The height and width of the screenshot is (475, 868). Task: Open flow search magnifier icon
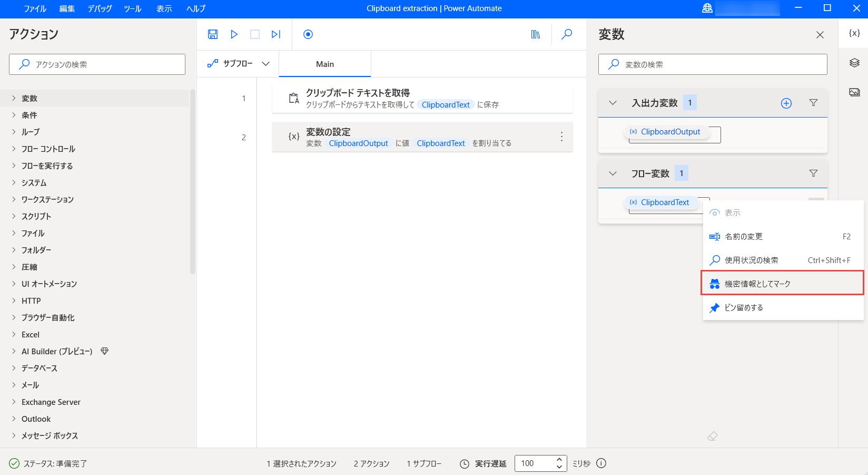click(x=567, y=34)
